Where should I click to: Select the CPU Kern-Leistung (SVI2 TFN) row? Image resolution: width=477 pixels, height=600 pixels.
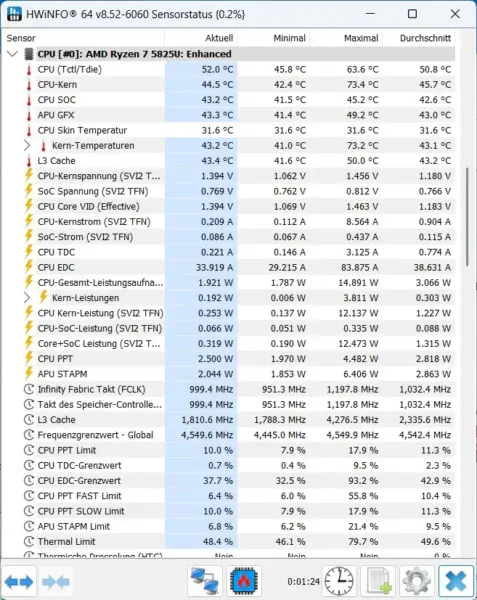pos(230,313)
